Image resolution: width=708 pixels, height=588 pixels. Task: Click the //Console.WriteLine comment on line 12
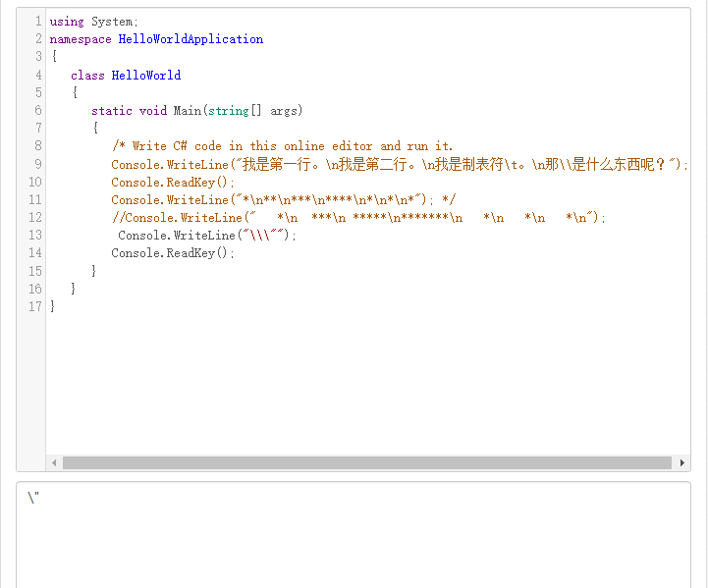point(358,218)
